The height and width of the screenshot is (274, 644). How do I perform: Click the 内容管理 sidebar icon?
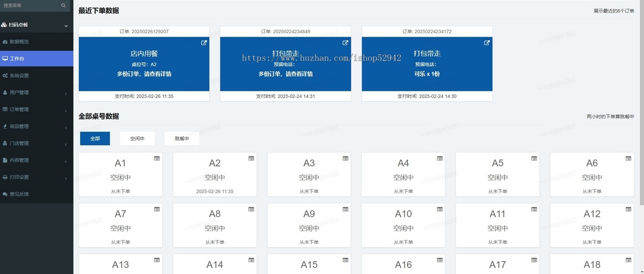[x=5, y=160]
